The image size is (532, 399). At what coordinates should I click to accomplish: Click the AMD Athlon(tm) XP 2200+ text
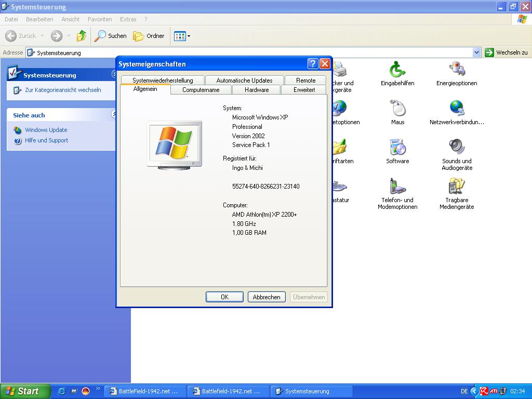click(264, 215)
